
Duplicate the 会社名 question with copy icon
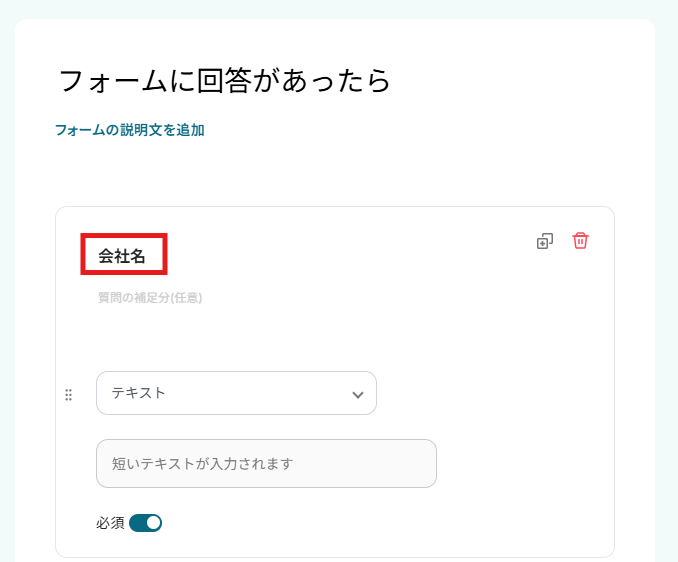[545, 241]
